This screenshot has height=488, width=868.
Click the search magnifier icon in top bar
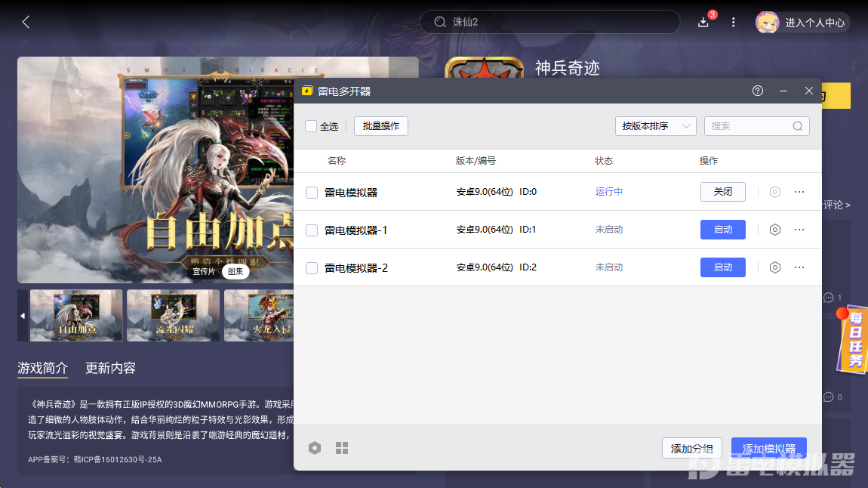tap(440, 22)
